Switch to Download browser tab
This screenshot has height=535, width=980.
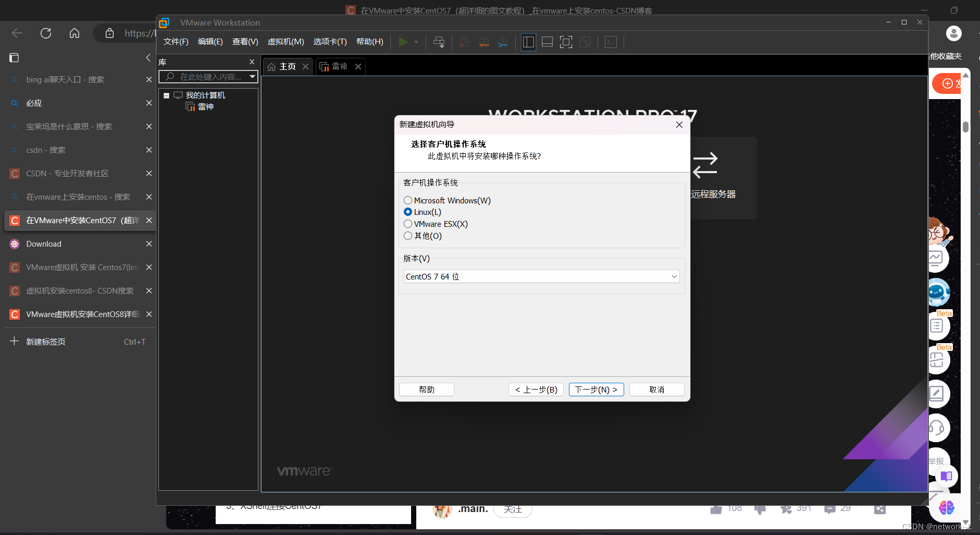tap(80, 244)
